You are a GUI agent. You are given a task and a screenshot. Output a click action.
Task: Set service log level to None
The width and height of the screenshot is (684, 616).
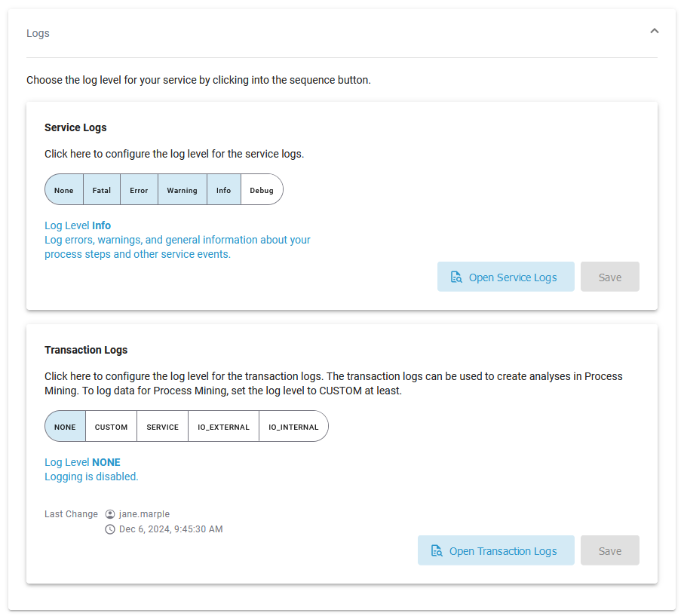[x=64, y=190]
